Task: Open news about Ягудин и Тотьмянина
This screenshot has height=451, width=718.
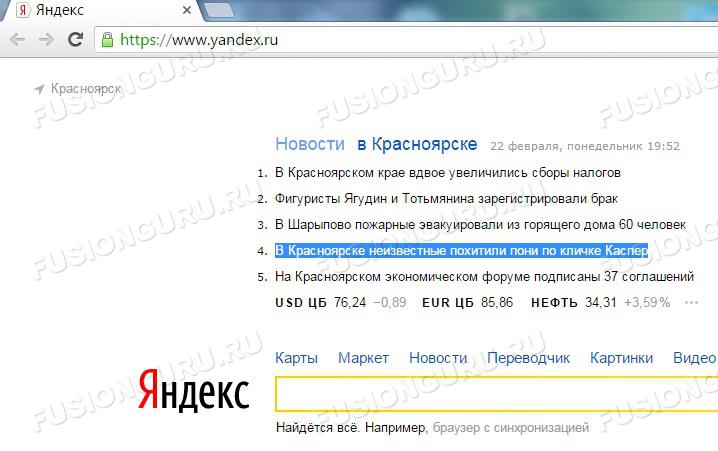Action: pyautogui.click(x=446, y=199)
